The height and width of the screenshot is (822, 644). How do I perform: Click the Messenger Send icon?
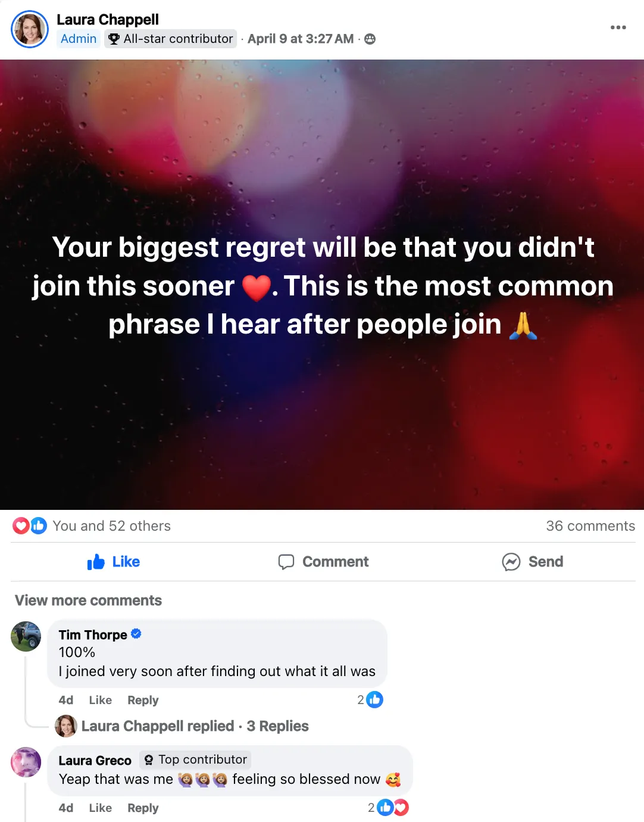click(511, 562)
